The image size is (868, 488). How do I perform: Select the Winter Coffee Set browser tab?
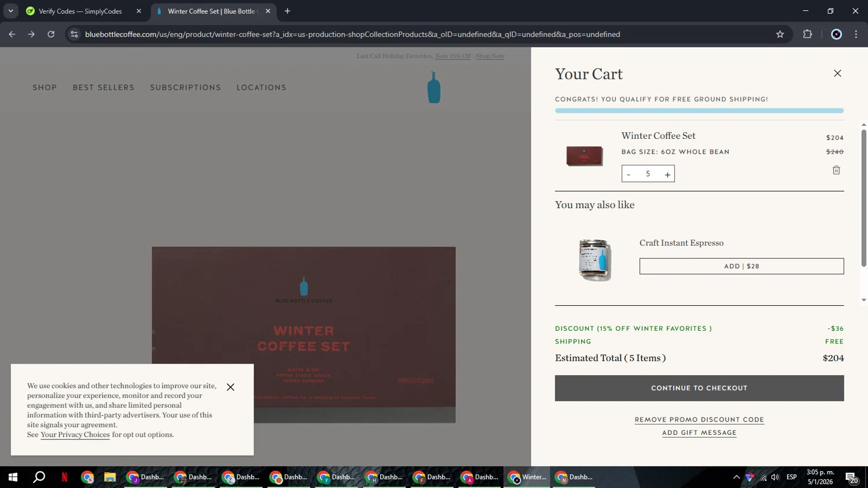tap(211, 11)
